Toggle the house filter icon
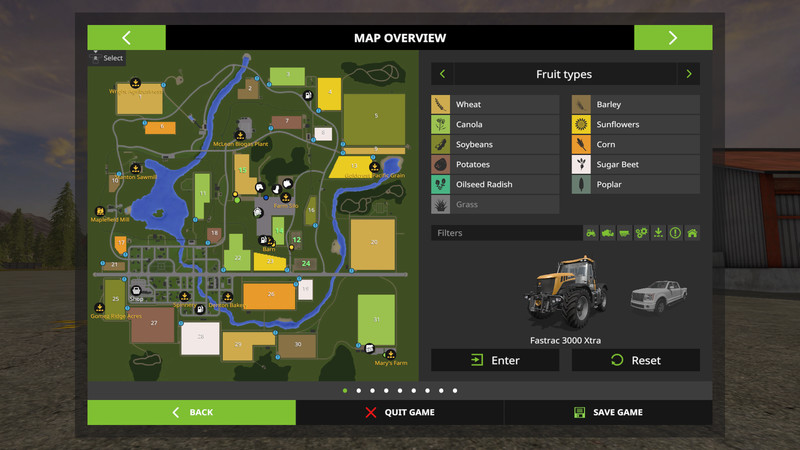Viewport: 800px width, 450px height. click(x=691, y=233)
